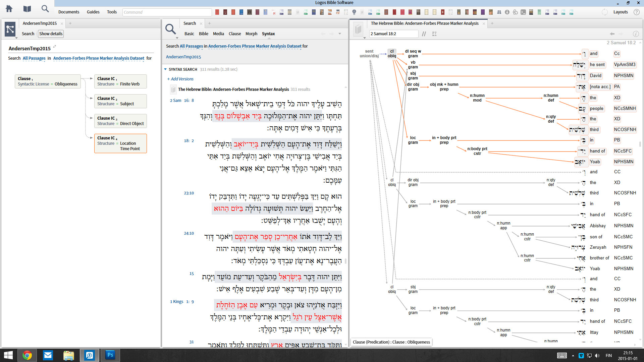The height and width of the screenshot is (362, 644).
Task: Go back in Hebrew Bible panel history
Action: click(612, 34)
